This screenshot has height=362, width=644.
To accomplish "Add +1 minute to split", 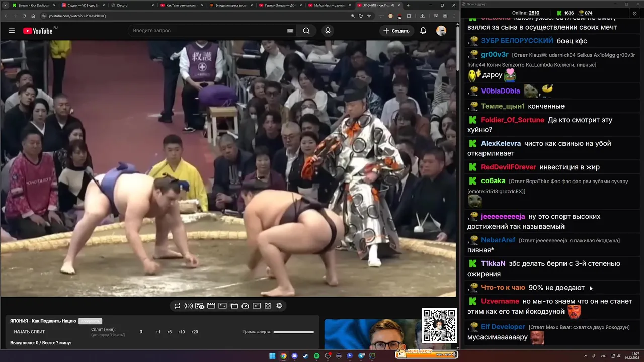I will [158, 332].
